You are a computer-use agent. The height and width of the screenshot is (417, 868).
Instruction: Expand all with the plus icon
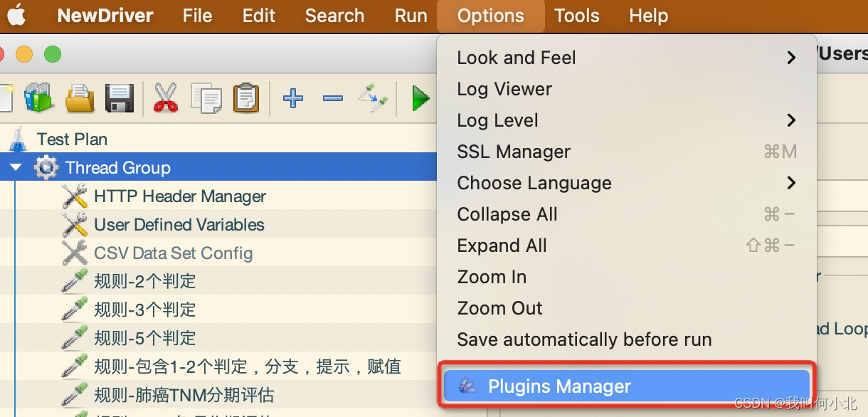(293, 98)
